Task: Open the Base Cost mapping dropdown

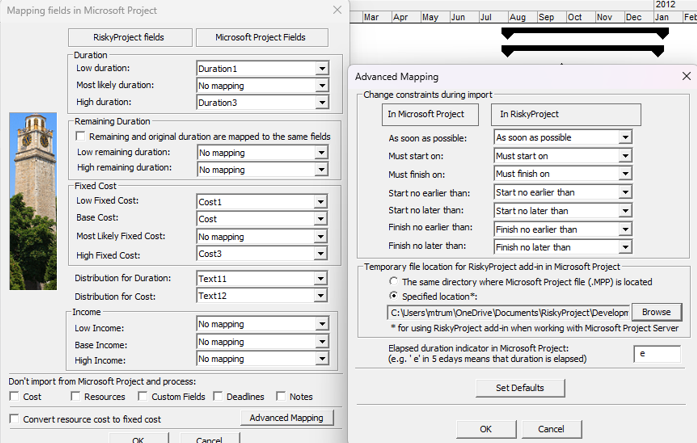Action: 262,219
